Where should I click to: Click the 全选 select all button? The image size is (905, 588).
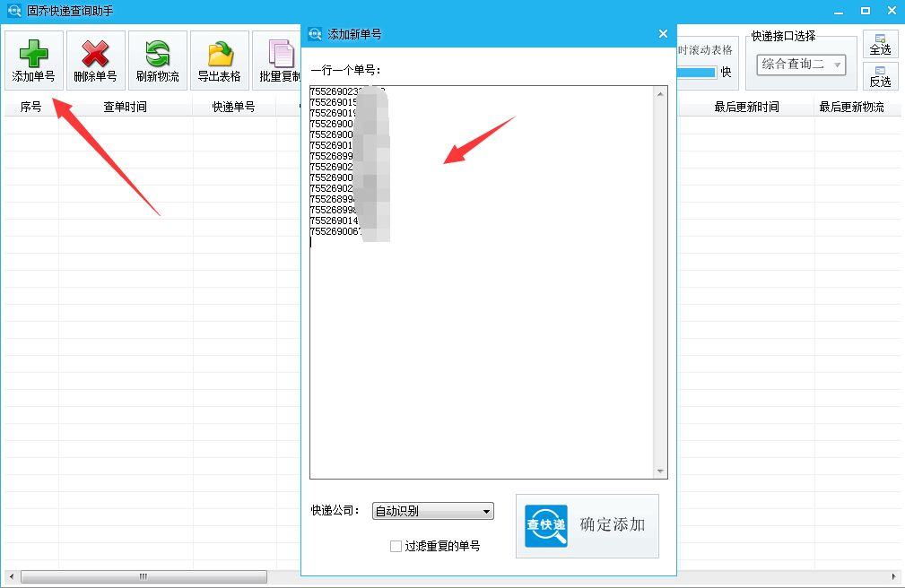(880, 43)
